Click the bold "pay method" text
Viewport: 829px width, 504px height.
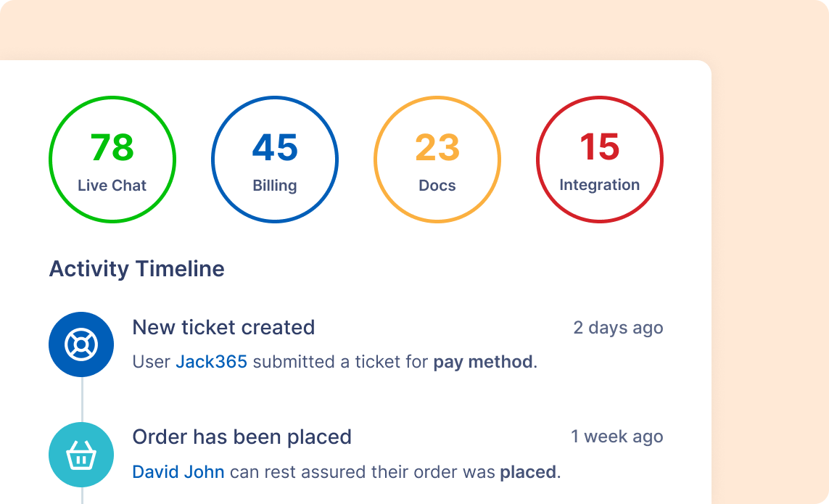pyautogui.click(x=483, y=362)
